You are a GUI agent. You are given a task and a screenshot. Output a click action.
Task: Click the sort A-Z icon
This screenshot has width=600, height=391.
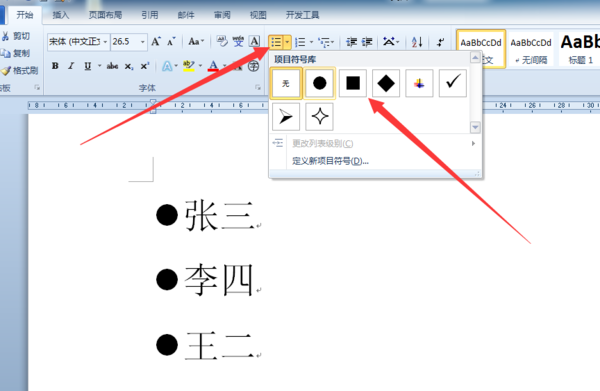(x=417, y=42)
